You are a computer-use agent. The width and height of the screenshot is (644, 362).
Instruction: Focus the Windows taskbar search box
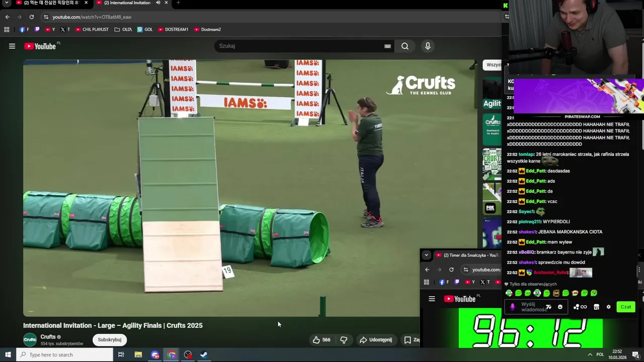pos(64,355)
